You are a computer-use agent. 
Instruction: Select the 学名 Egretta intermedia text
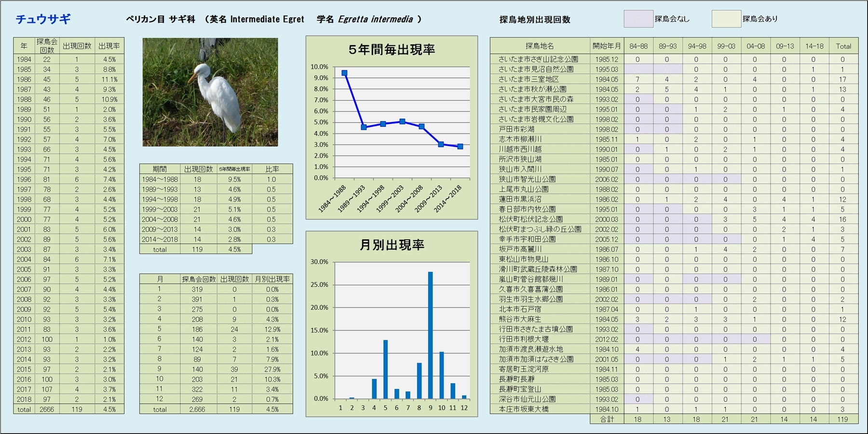pos(365,19)
